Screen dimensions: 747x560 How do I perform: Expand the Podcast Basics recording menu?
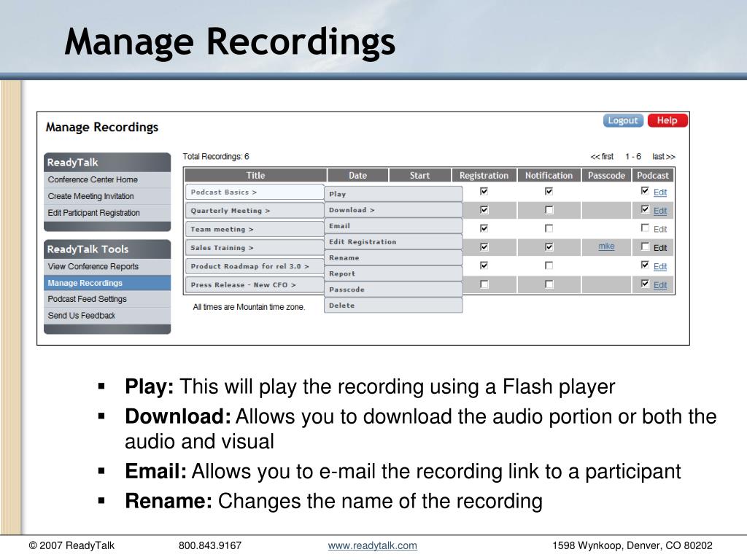255,192
